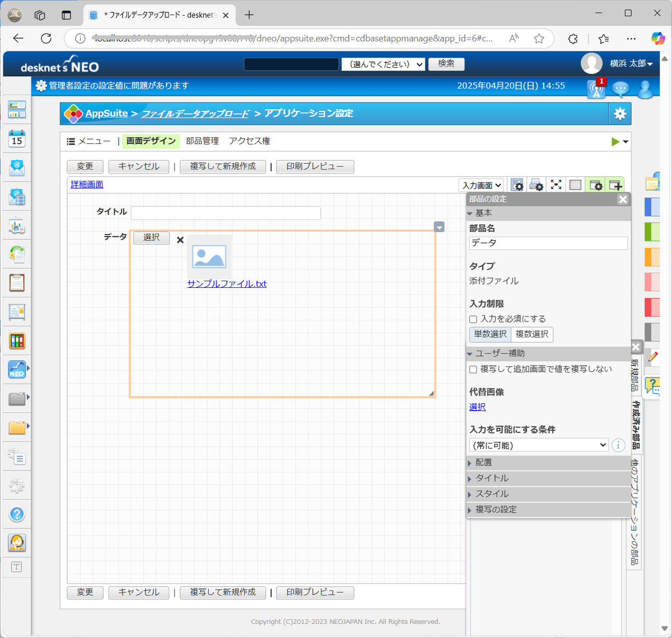
Task: Click the fullscreen expand icon in design toolbar
Action: point(556,184)
